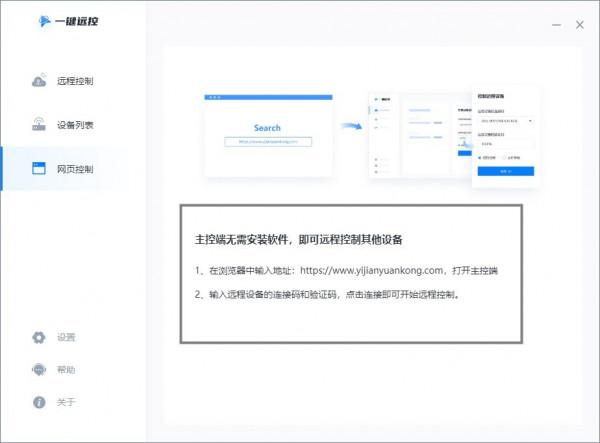
Task: Minimize the 一键远控 window
Action: [556, 25]
